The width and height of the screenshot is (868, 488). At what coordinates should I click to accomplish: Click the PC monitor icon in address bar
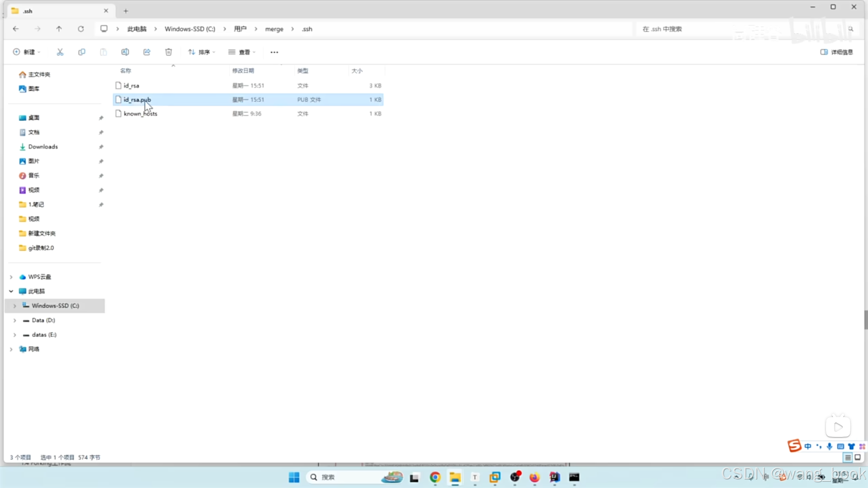(x=104, y=29)
